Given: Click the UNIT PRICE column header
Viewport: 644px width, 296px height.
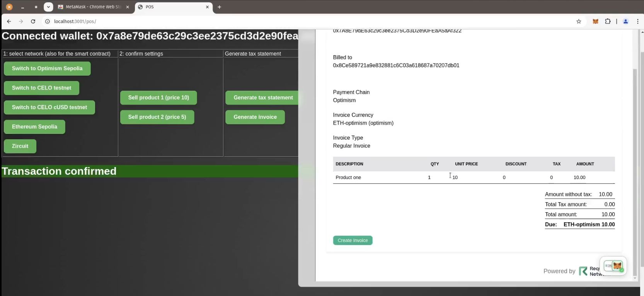Looking at the screenshot, I should 466,164.
